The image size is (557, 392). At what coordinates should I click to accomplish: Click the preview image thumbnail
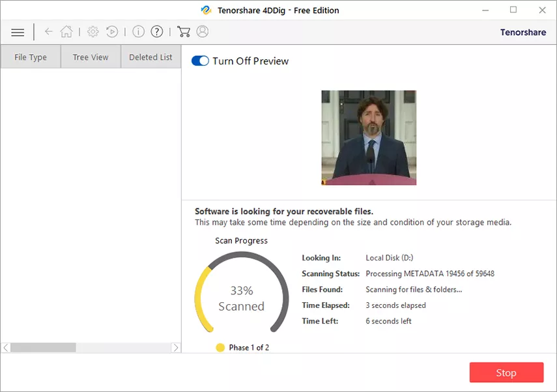point(369,138)
